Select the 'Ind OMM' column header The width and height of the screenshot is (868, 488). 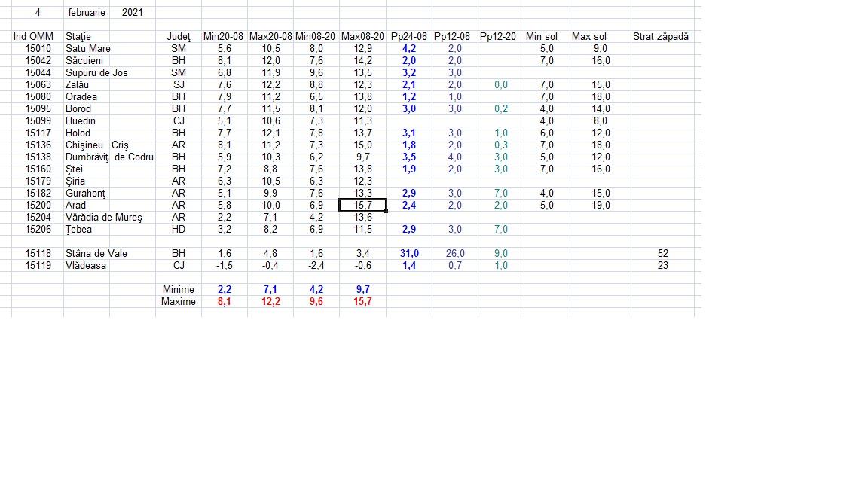point(37,36)
